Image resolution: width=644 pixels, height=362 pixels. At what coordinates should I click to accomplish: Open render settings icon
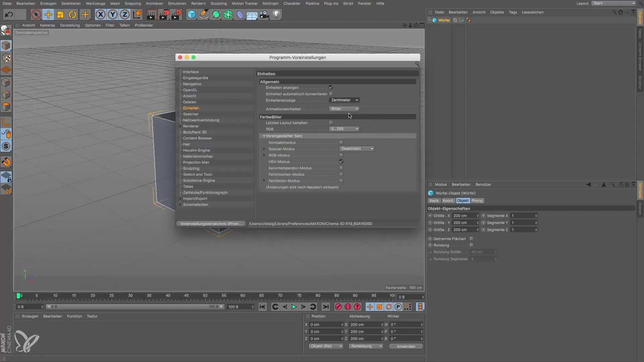176,15
